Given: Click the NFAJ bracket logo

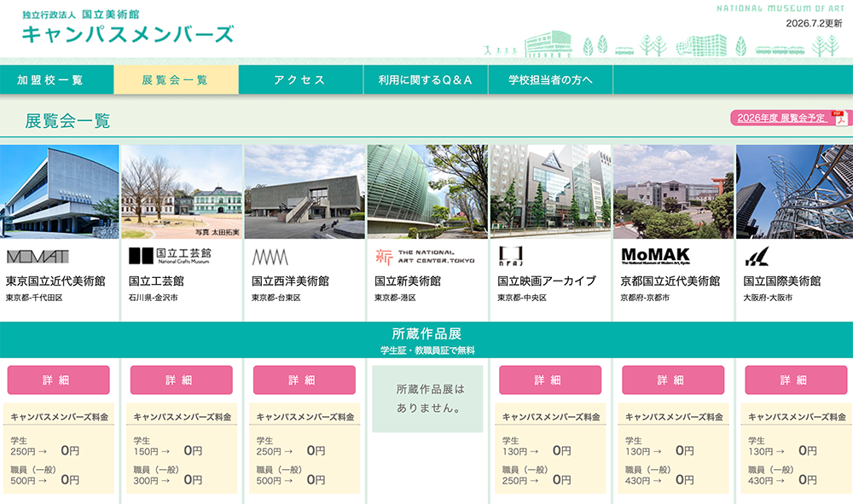Looking at the screenshot, I should pos(511,256).
